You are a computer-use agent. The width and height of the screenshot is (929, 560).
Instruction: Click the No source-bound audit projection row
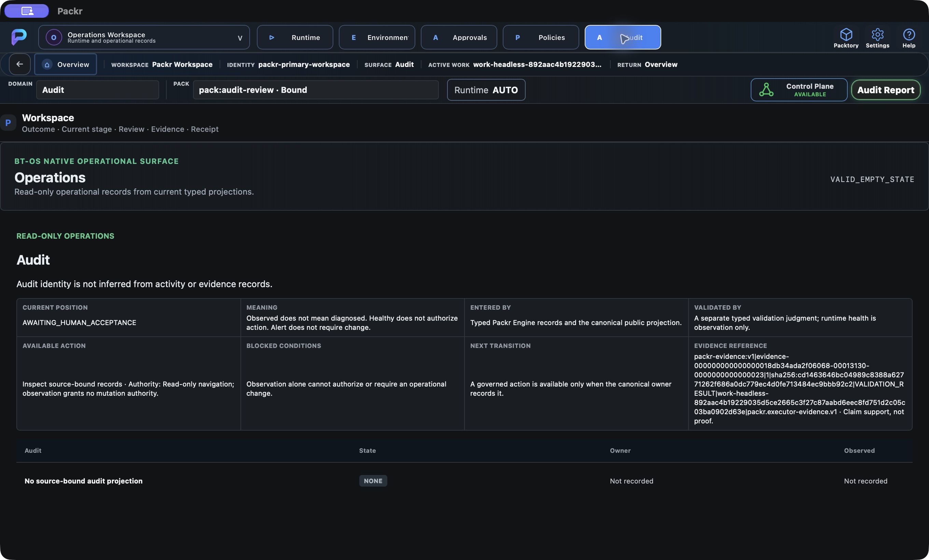click(x=464, y=481)
